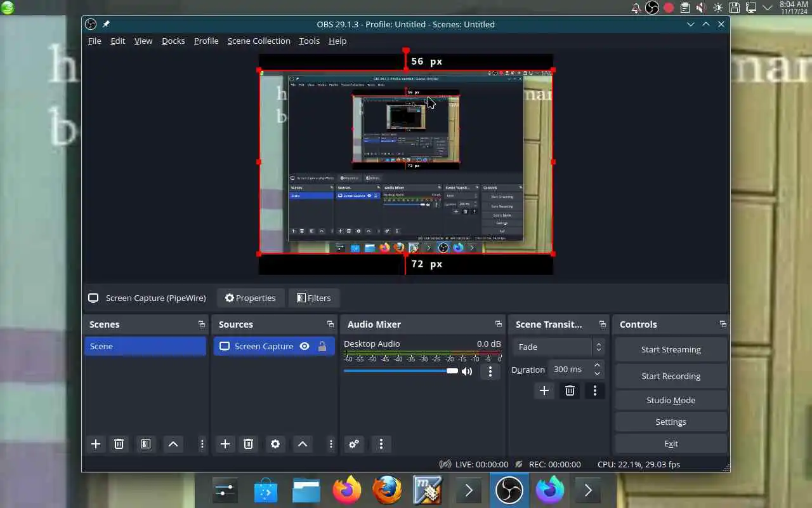This screenshot has width=812, height=508.
Task: Open the file manager from the taskbar
Action: pyautogui.click(x=306, y=490)
